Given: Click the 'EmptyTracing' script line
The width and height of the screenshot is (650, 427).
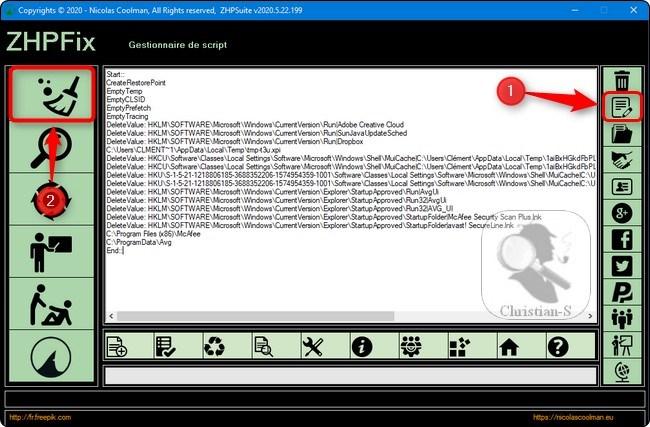Looking at the screenshot, I should click(x=127, y=116).
